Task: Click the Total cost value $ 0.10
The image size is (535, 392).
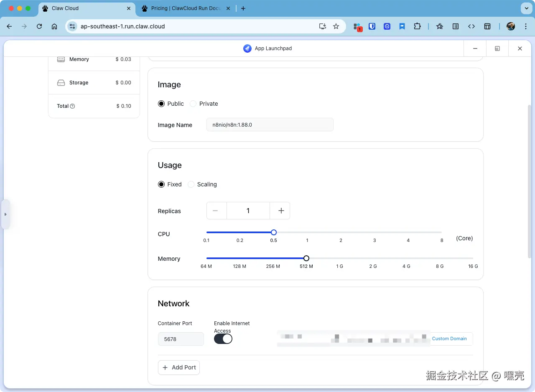Action: point(124,106)
